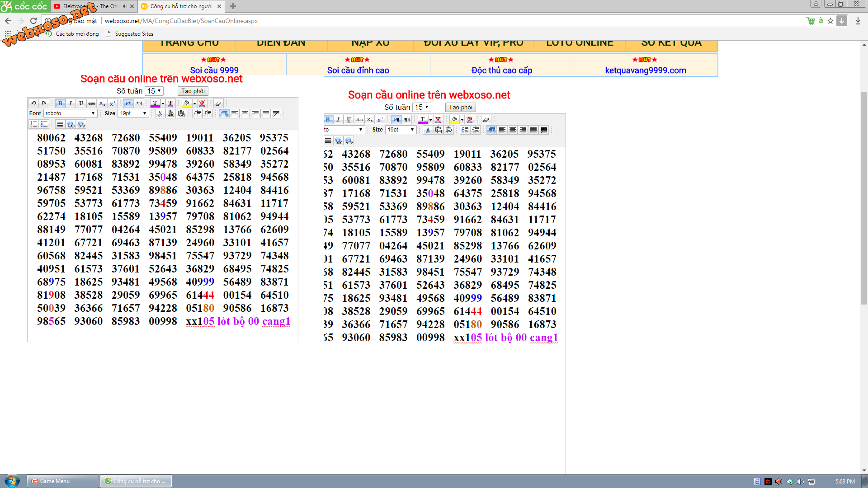This screenshot has width=868, height=488.
Task: Expand the background color arrow in the right editor
Action: tap(462, 120)
